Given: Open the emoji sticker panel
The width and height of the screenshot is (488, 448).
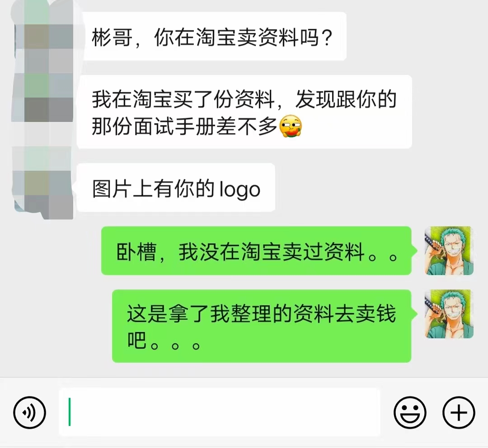Looking at the screenshot, I should point(410,412).
